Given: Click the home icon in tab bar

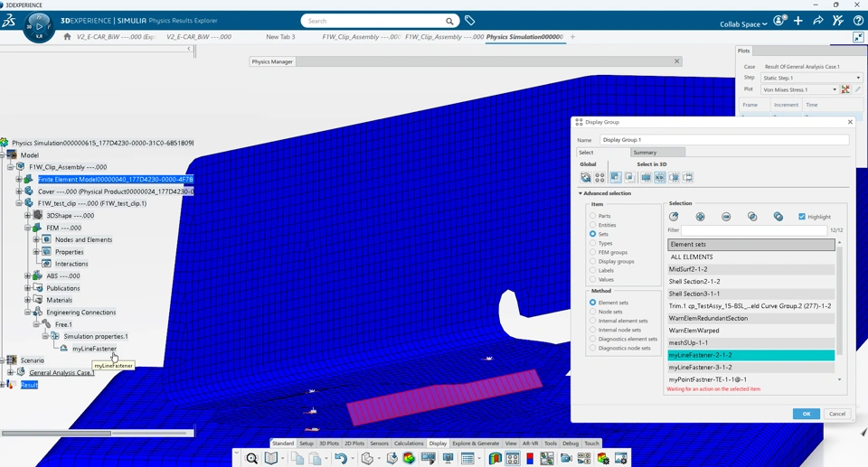Looking at the screenshot, I should tap(68, 36).
